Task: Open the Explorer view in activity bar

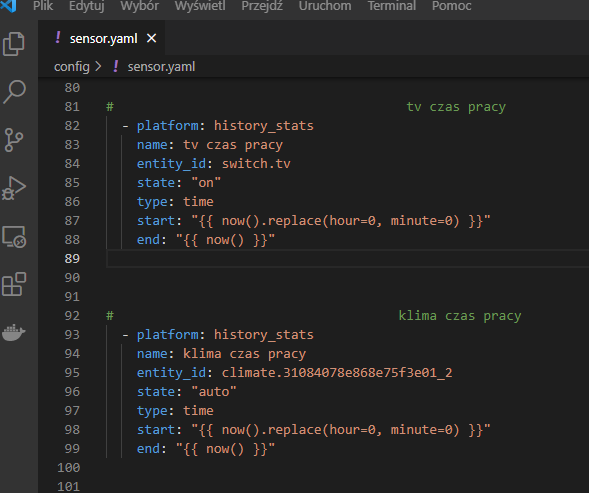Action: [14, 44]
